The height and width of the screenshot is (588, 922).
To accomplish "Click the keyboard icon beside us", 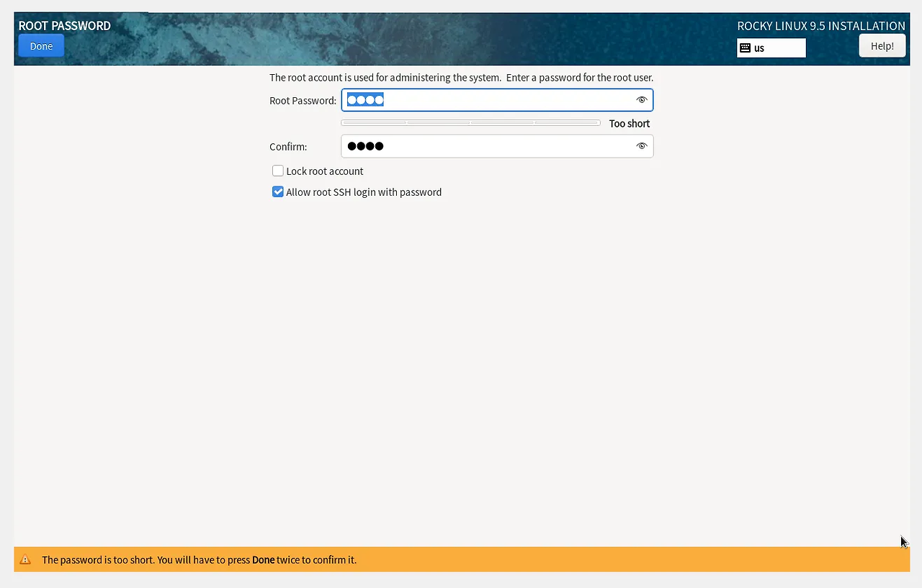I will (x=746, y=48).
